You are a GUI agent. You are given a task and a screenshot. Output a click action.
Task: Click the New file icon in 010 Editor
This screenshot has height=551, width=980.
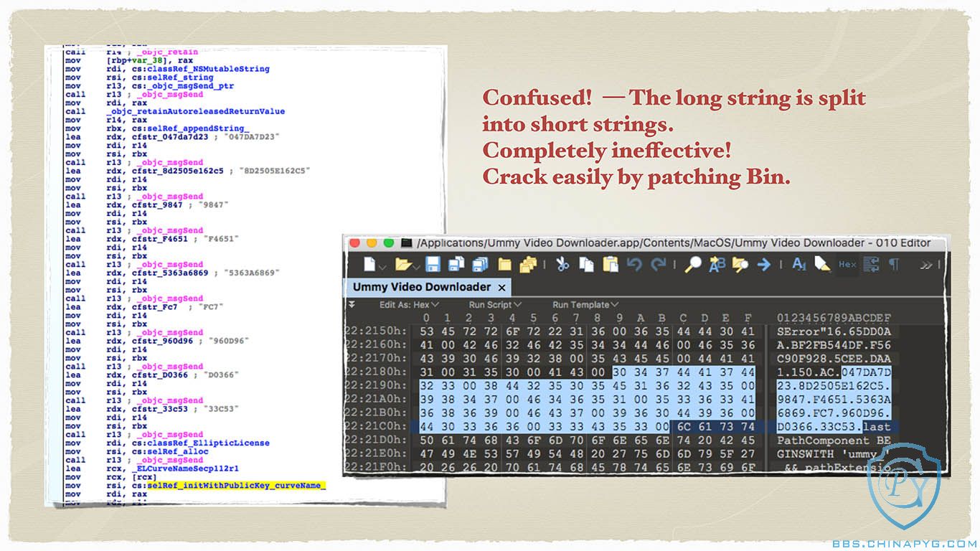point(369,265)
